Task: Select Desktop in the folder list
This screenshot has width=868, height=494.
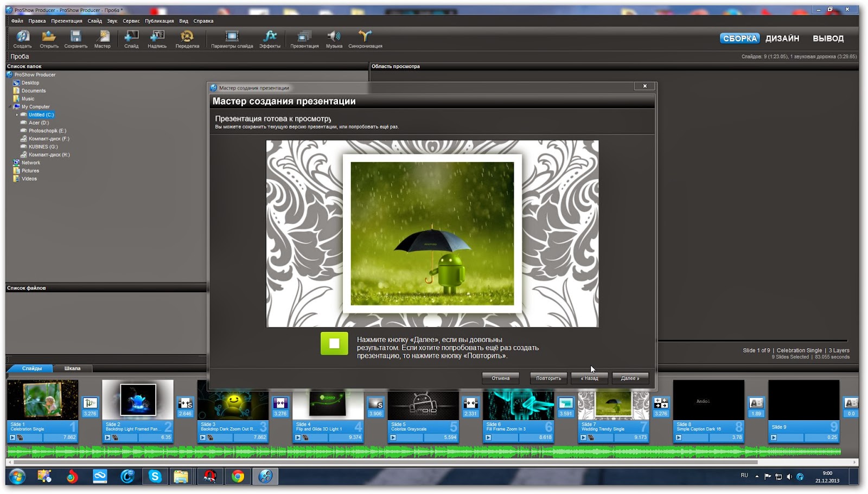Action: (30, 83)
